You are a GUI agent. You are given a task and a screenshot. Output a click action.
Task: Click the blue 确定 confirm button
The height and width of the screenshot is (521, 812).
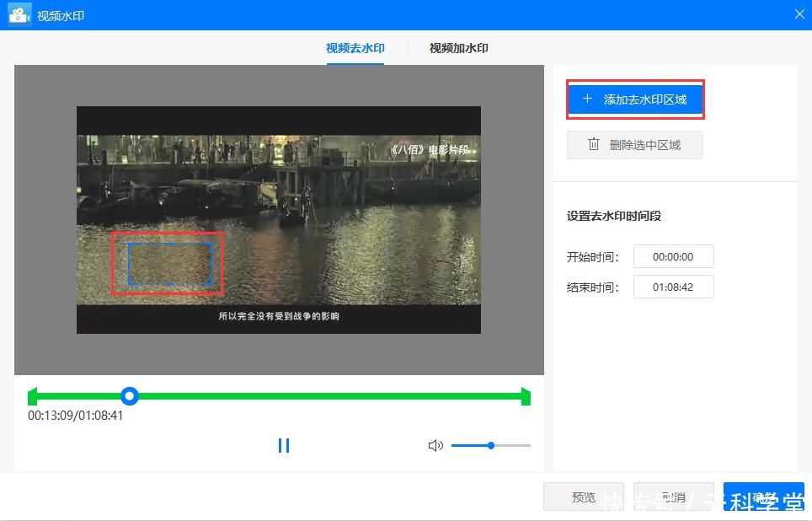(x=764, y=497)
